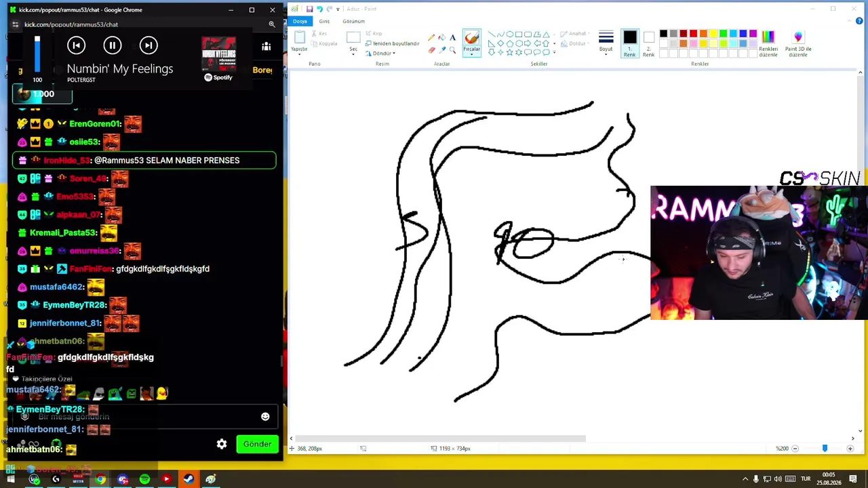Adjust the blue volume slider showing 100

[37, 55]
